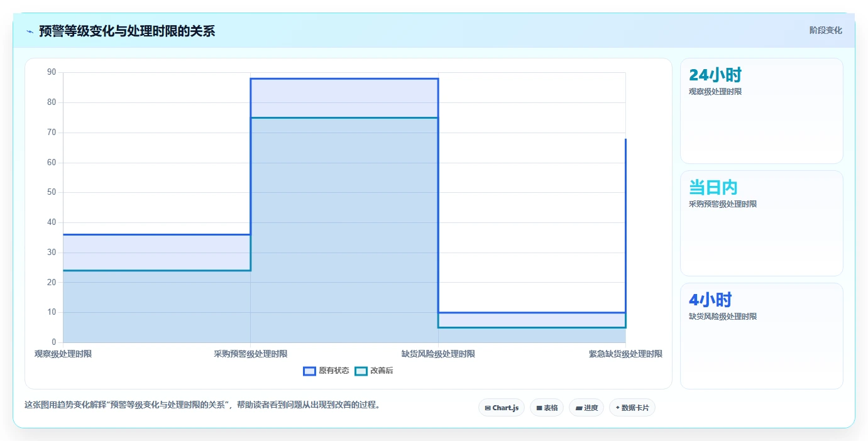The width and height of the screenshot is (868, 441).
Task: Click the 4小时 value text
Action: (x=710, y=300)
